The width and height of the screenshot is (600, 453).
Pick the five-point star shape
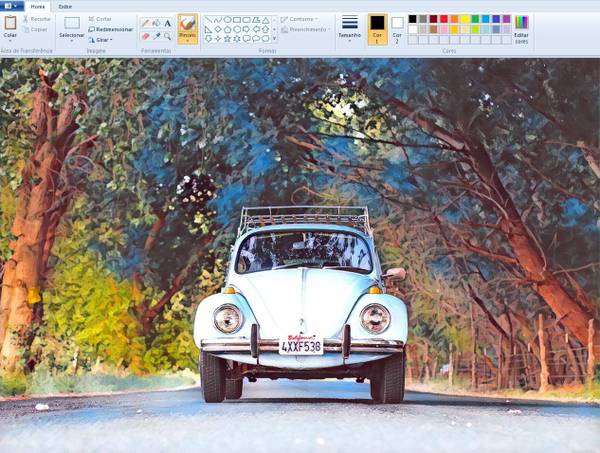pos(227,39)
